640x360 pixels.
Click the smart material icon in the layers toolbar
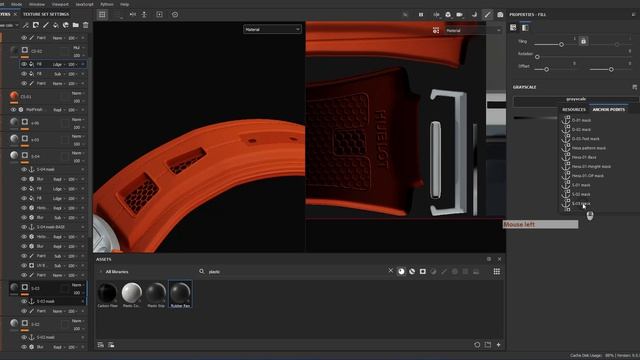66,25
